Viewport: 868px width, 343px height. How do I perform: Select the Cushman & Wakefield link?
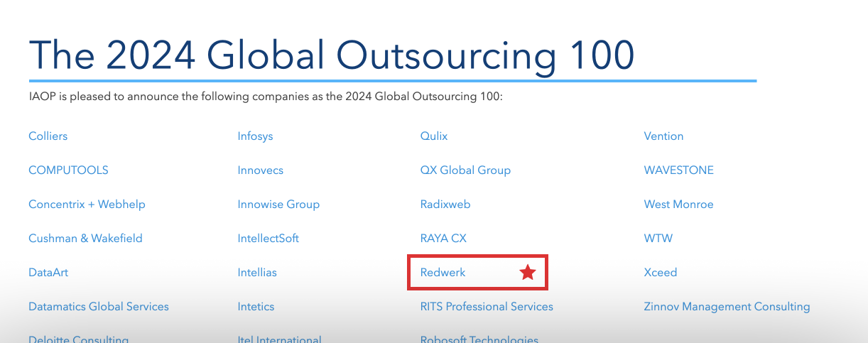tap(85, 238)
